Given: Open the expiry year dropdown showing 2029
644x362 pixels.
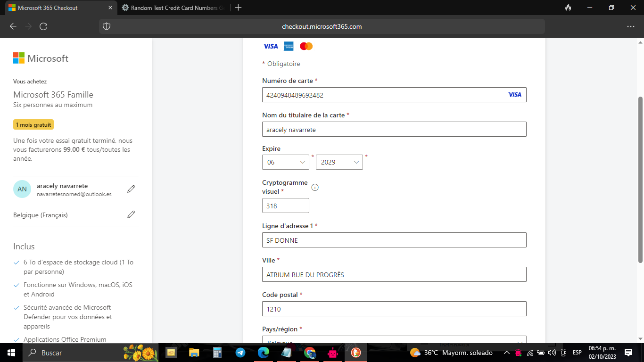Looking at the screenshot, I should click(x=339, y=162).
